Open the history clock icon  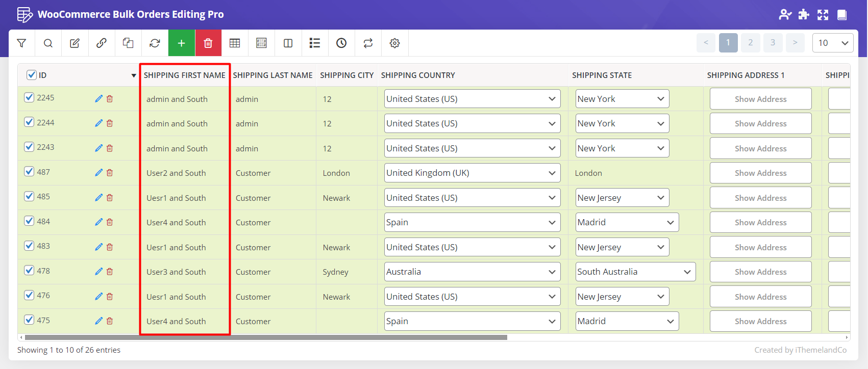[x=341, y=43]
